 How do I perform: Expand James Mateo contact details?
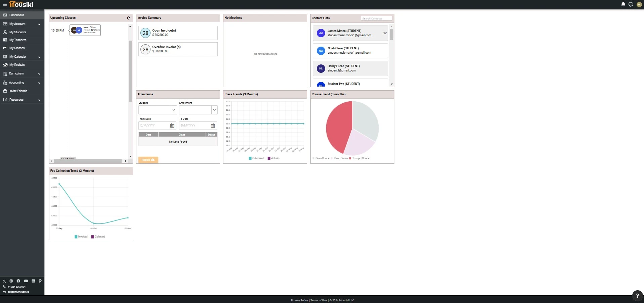(x=385, y=33)
